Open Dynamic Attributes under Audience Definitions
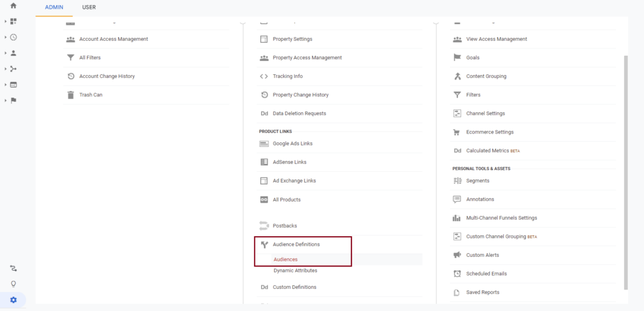 click(295, 271)
